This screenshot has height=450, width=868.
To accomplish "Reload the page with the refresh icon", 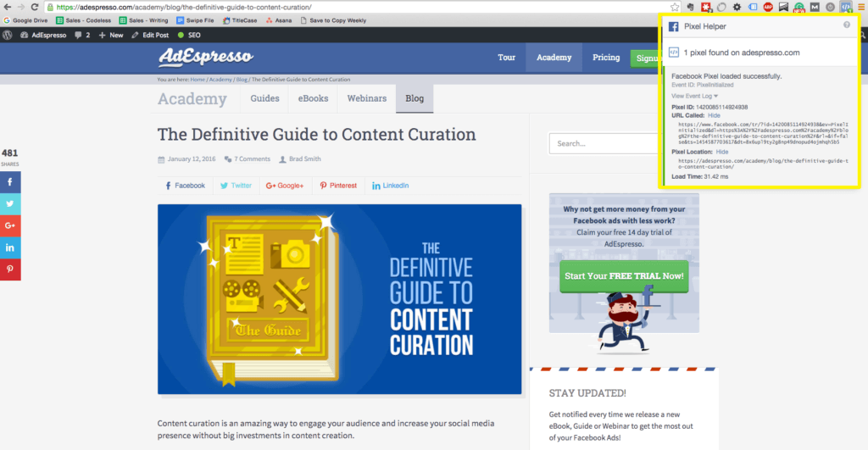I will click(34, 7).
